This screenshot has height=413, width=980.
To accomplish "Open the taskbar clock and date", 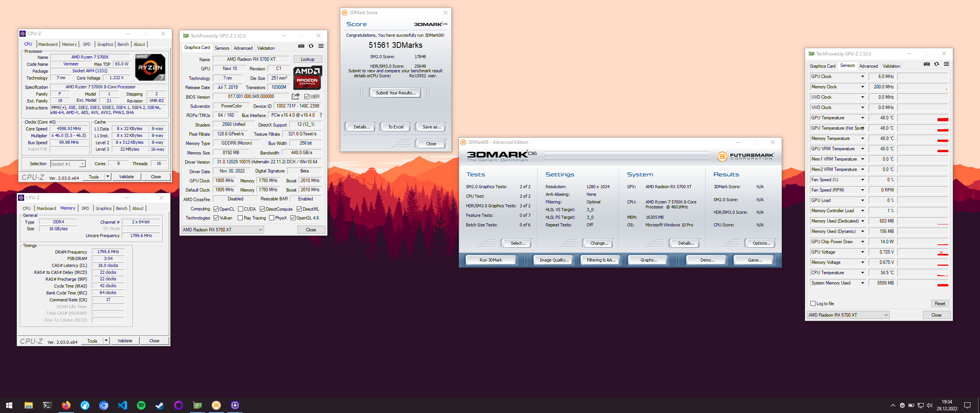I will (x=947, y=405).
